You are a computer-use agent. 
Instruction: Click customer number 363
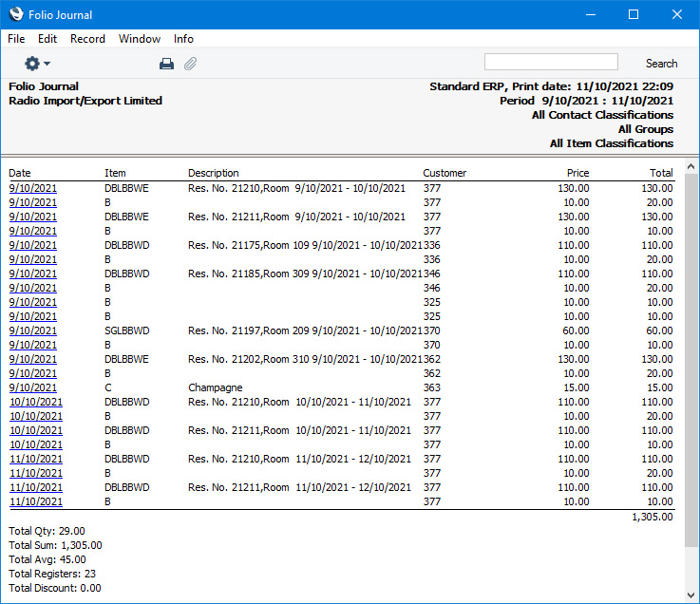[x=432, y=387]
